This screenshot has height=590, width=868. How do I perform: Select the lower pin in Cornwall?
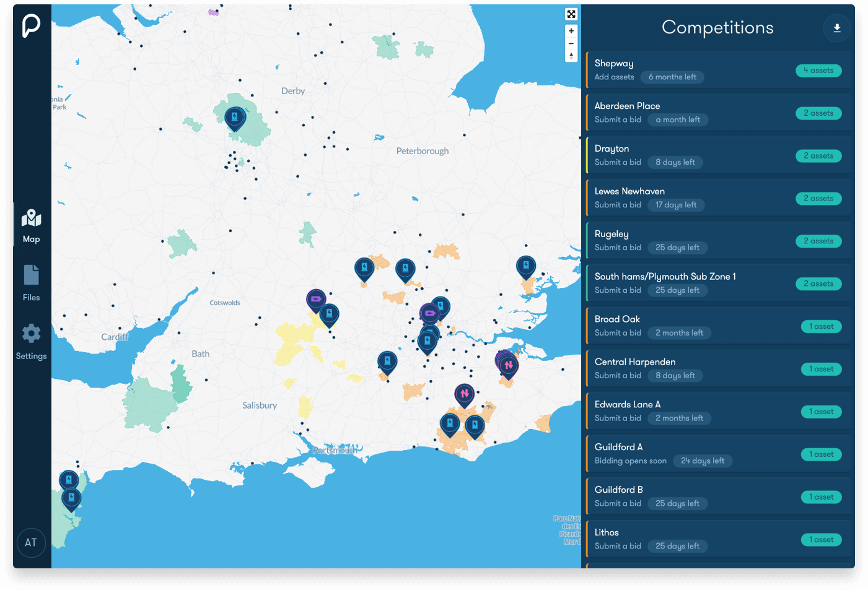click(x=72, y=499)
